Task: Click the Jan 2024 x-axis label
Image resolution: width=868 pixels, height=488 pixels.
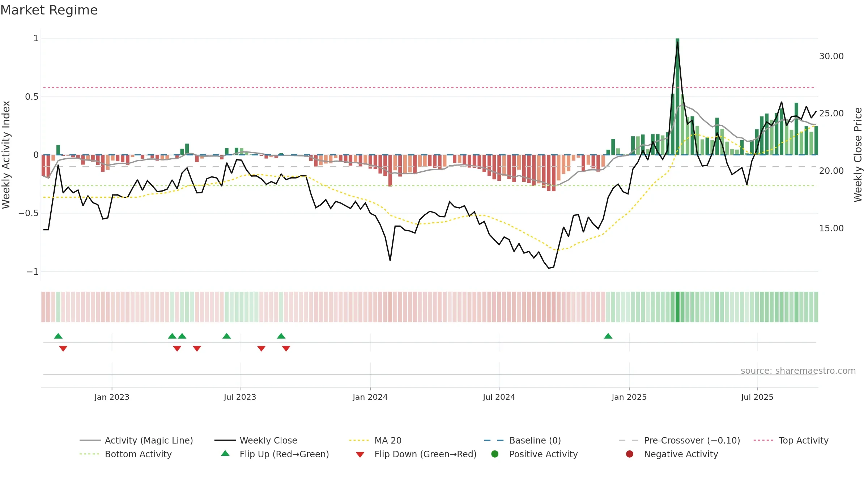Action: (370, 397)
